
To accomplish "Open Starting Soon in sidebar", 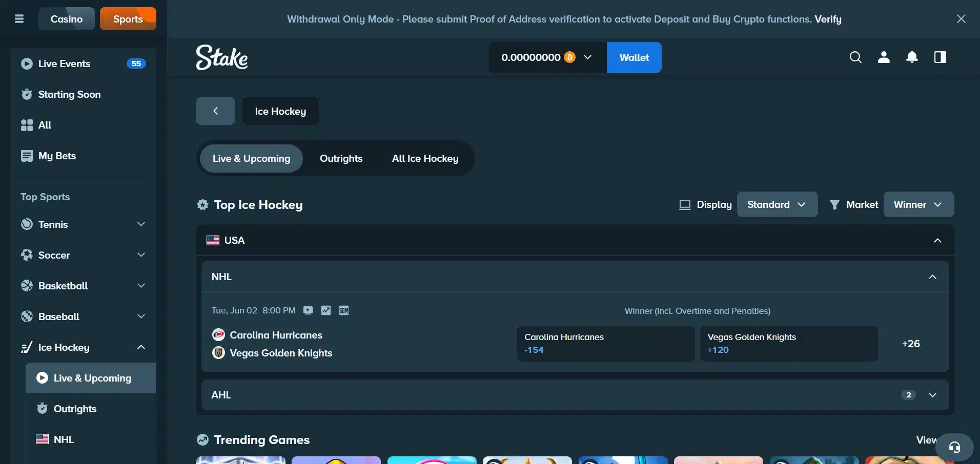I will coord(84,94).
